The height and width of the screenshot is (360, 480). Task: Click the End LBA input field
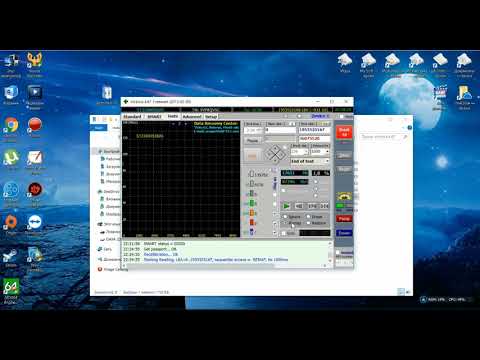tap(314, 130)
